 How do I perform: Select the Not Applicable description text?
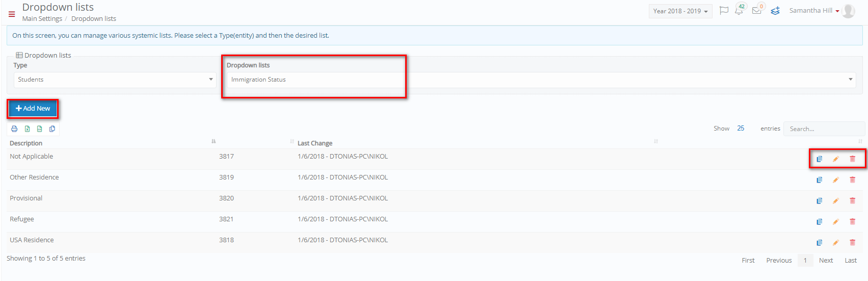(32, 157)
